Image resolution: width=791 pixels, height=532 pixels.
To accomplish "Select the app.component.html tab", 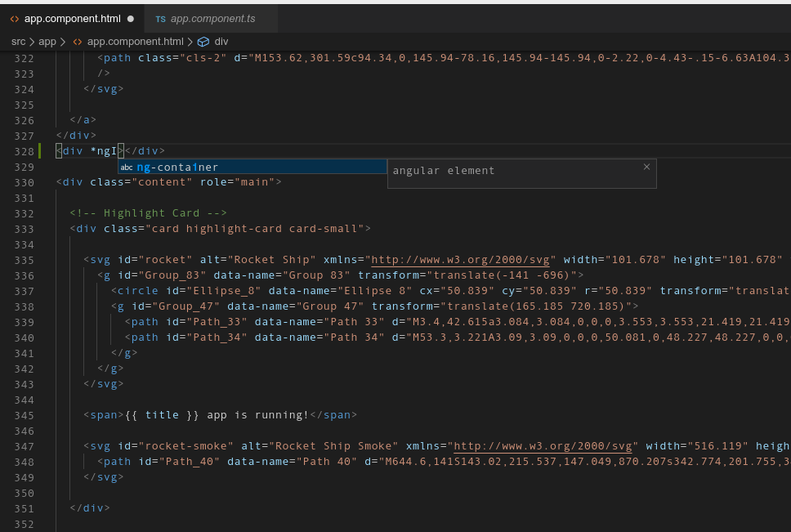I will 74,18.
